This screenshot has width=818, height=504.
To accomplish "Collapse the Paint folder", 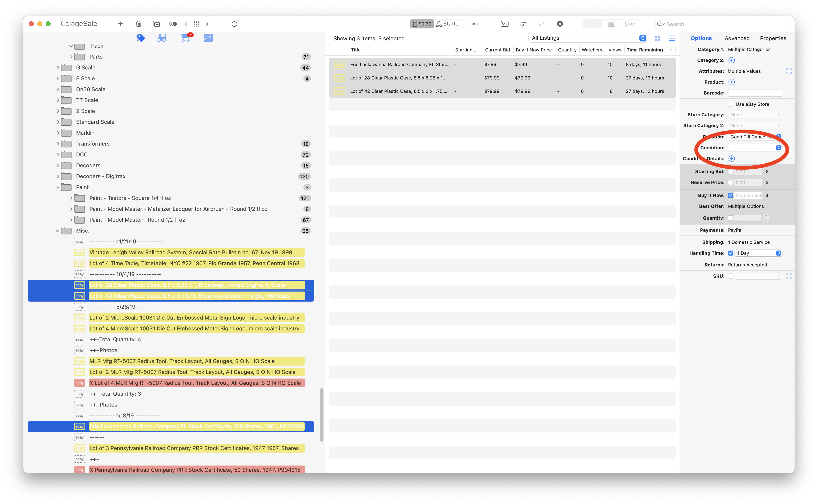I will [58, 187].
